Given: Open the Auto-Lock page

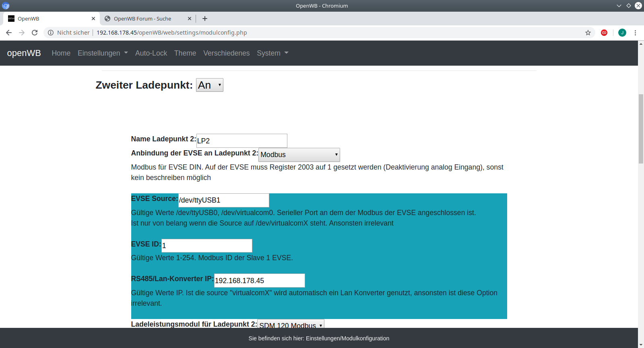Looking at the screenshot, I should 151,53.
